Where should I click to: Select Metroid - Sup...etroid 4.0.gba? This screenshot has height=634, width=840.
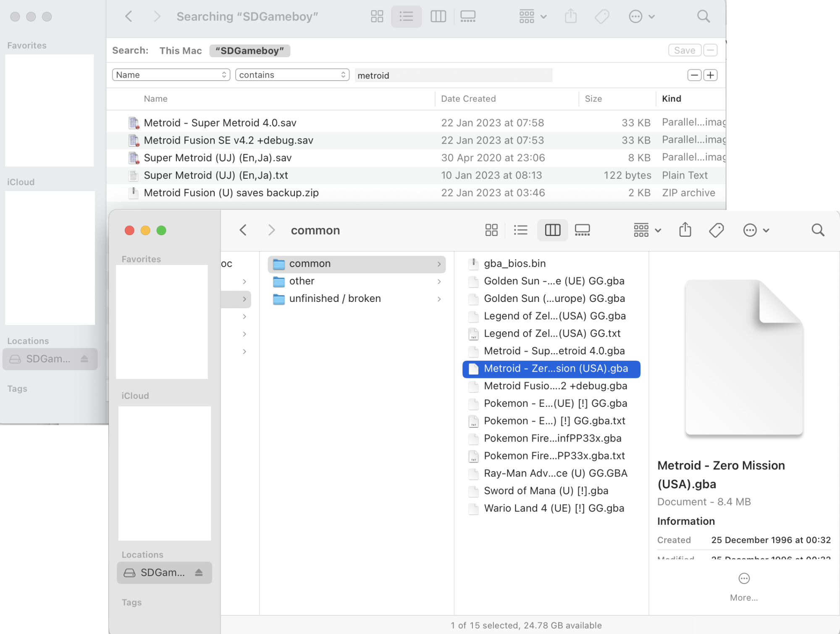(x=551, y=351)
